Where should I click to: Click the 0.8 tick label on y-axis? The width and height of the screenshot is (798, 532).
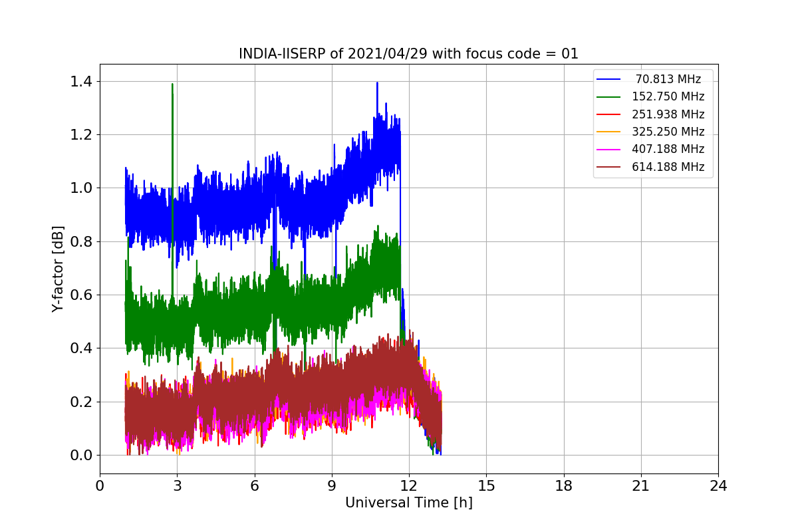pyautogui.click(x=81, y=241)
